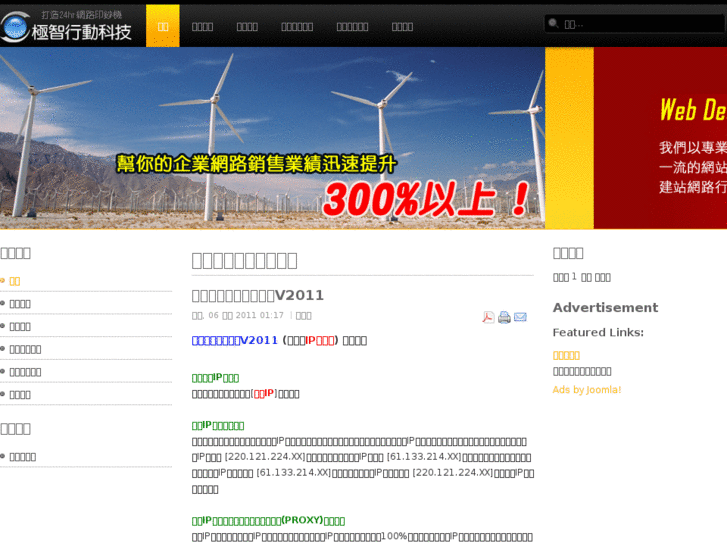Click the printer icon for the article
Screen dimensions: 727x545
[504, 317]
